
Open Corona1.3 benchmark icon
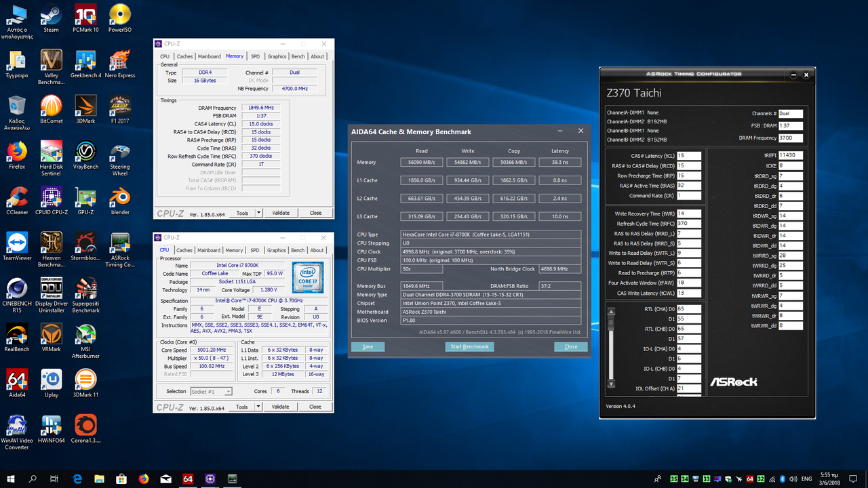[x=85, y=428]
